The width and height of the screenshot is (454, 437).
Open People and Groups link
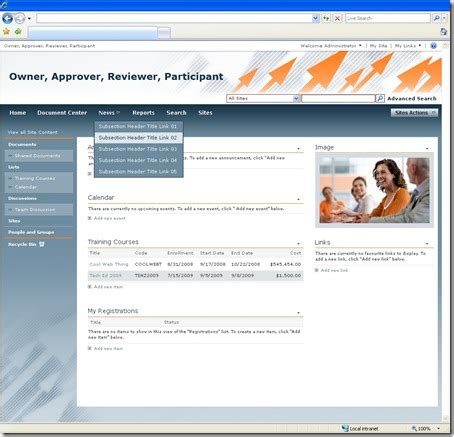31,232
